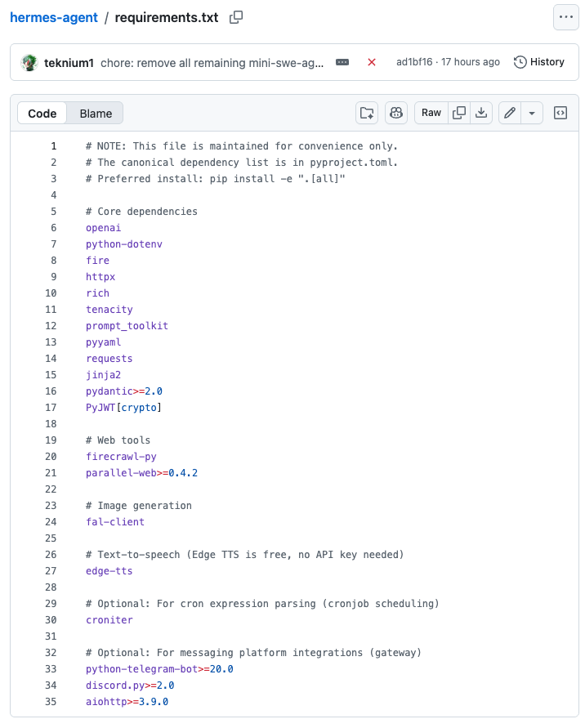Screen dimensions: 585x728
Task: Click the 'Preferred install' comment line
Action: (216, 179)
